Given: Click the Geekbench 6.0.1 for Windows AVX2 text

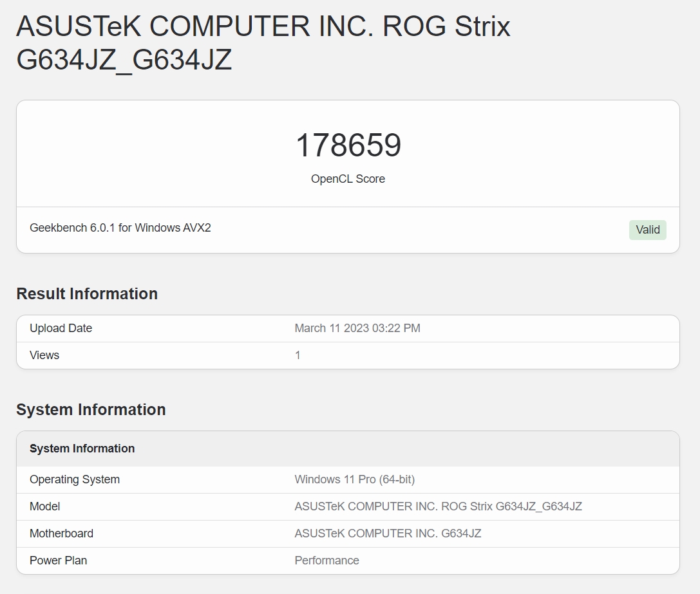Looking at the screenshot, I should point(120,228).
